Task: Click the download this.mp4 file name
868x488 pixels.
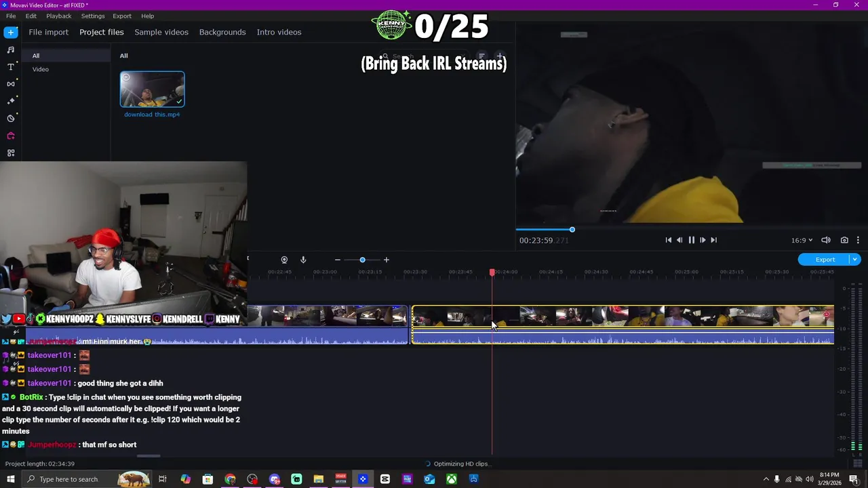Action: [x=152, y=115]
